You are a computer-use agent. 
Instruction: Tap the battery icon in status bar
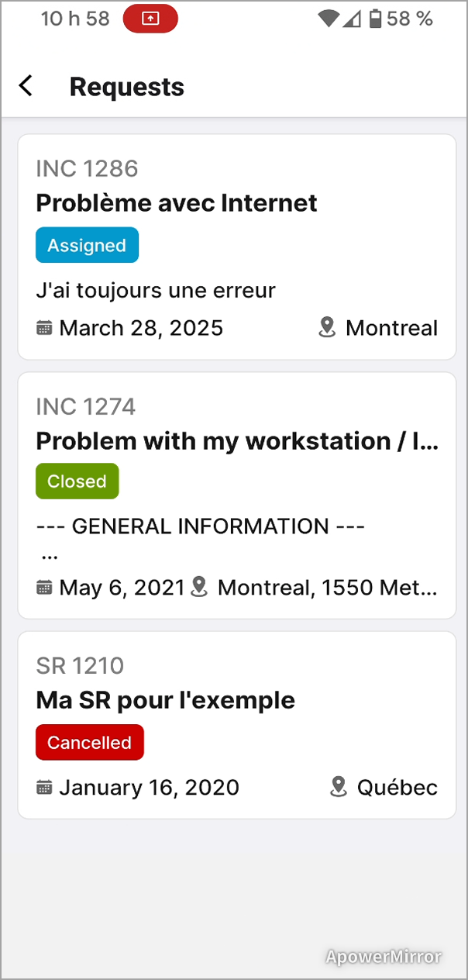tap(376, 19)
